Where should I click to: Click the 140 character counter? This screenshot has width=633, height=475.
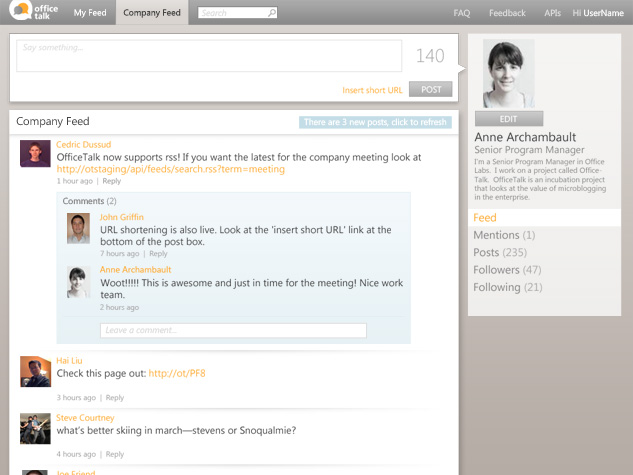coord(430,56)
